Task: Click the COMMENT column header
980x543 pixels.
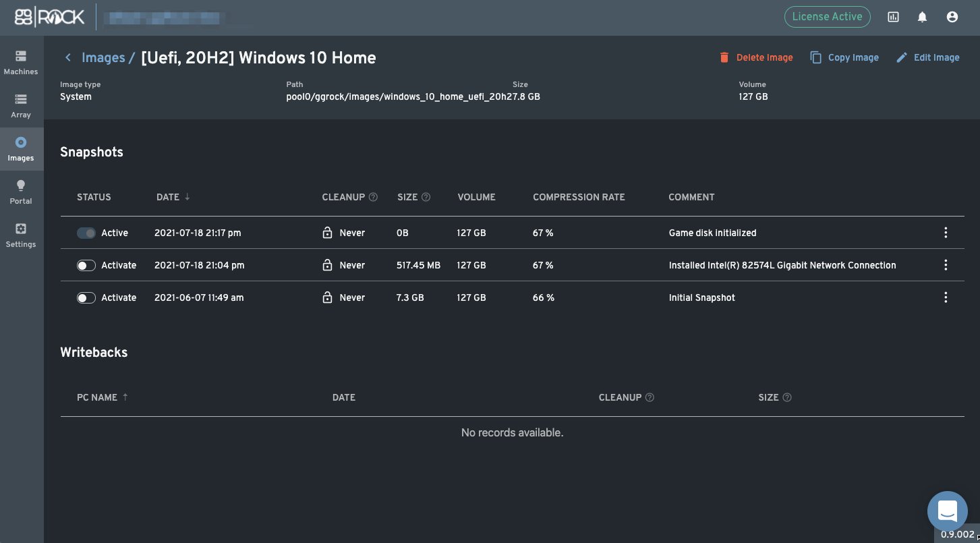Action: pos(691,197)
